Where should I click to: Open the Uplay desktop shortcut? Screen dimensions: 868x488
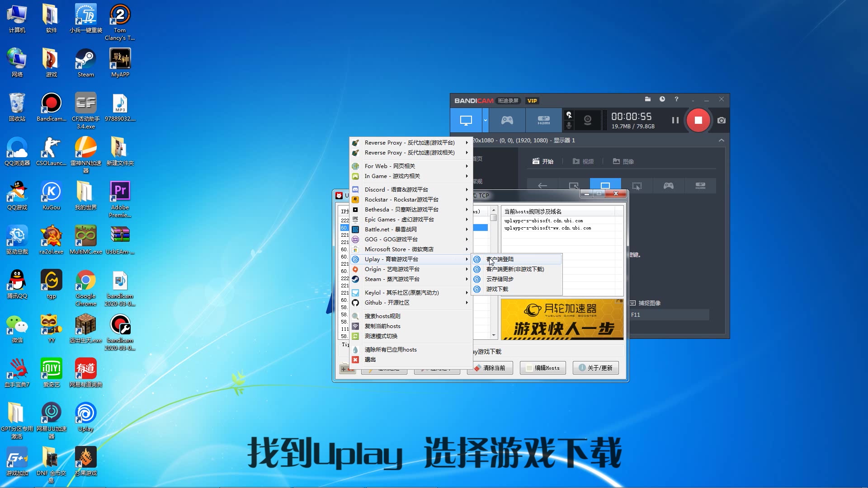[85, 417]
